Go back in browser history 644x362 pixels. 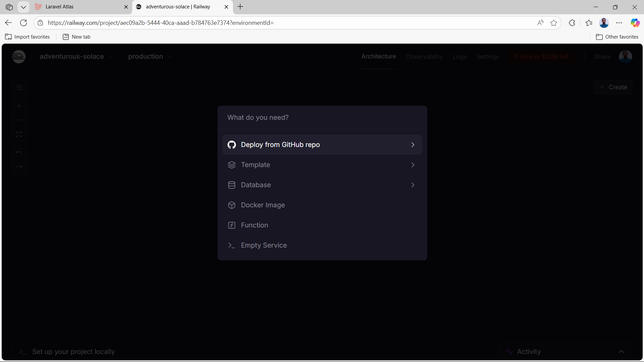pyautogui.click(x=8, y=23)
